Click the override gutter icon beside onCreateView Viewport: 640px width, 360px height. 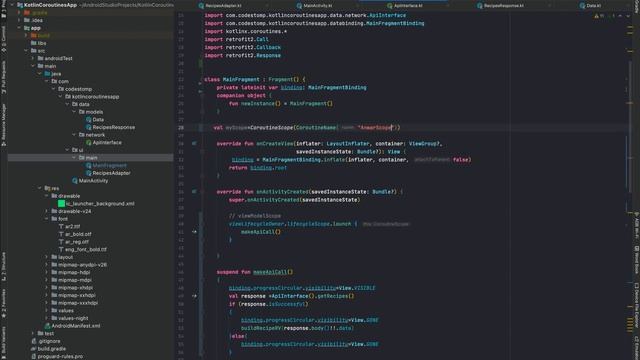(x=194, y=143)
